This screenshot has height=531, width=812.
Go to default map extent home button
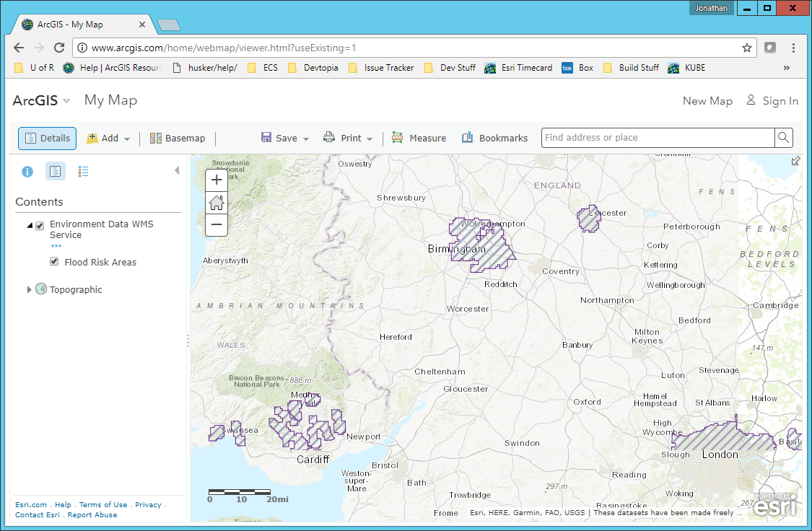217,203
